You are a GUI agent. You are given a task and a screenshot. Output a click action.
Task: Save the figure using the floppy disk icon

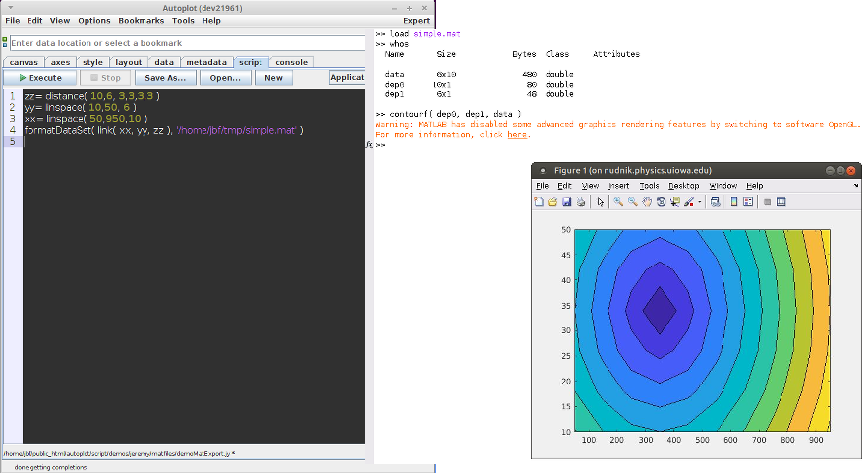click(x=567, y=202)
